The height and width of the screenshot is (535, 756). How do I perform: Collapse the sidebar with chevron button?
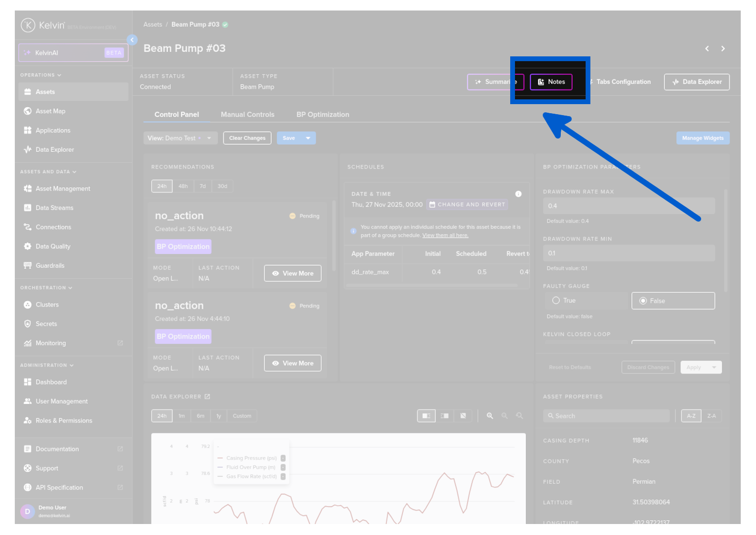click(x=132, y=40)
